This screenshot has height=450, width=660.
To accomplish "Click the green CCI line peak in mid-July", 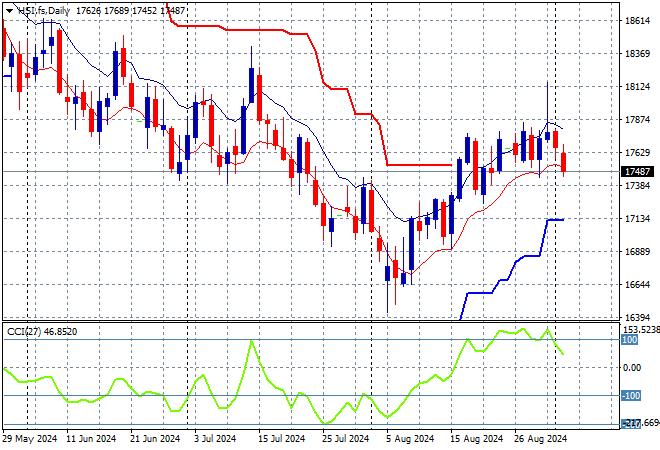I will (250, 342).
